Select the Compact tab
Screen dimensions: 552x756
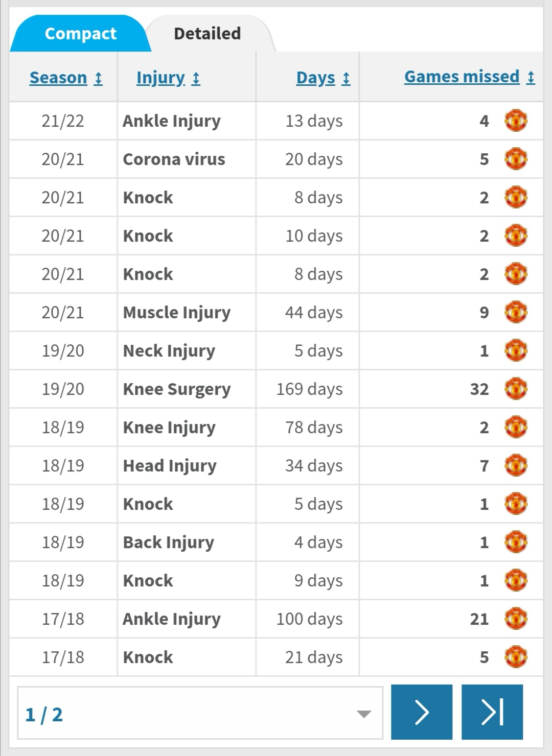point(80,34)
